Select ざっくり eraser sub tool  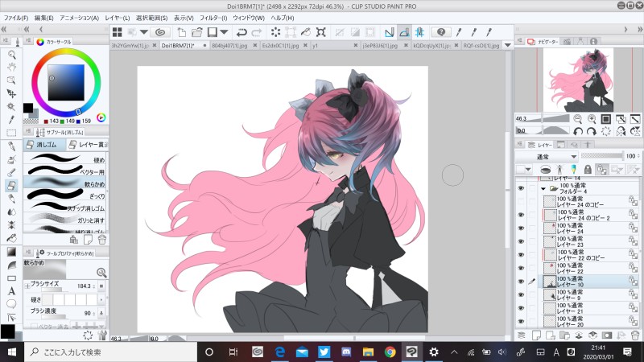tap(66, 195)
